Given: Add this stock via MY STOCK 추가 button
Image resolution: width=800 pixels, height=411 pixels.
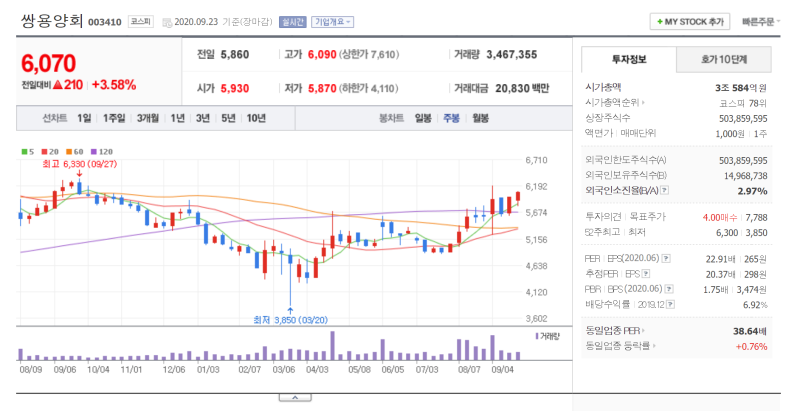Looking at the screenshot, I should point(690,22).
